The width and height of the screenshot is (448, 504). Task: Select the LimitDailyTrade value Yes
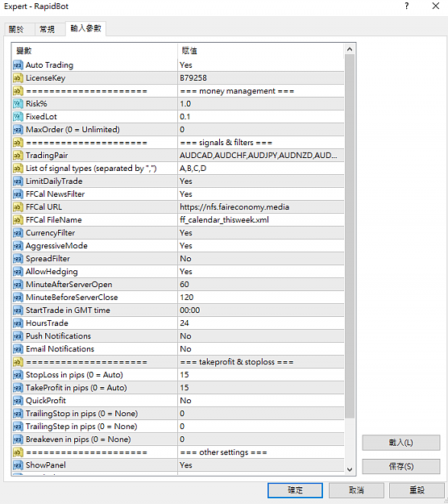click(x=186, y=181)
